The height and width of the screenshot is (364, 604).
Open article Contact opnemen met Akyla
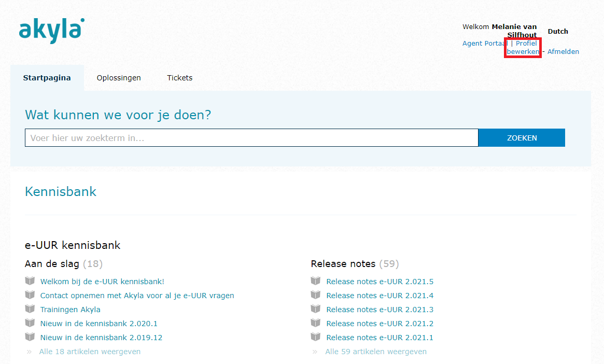tap(137, 296)
